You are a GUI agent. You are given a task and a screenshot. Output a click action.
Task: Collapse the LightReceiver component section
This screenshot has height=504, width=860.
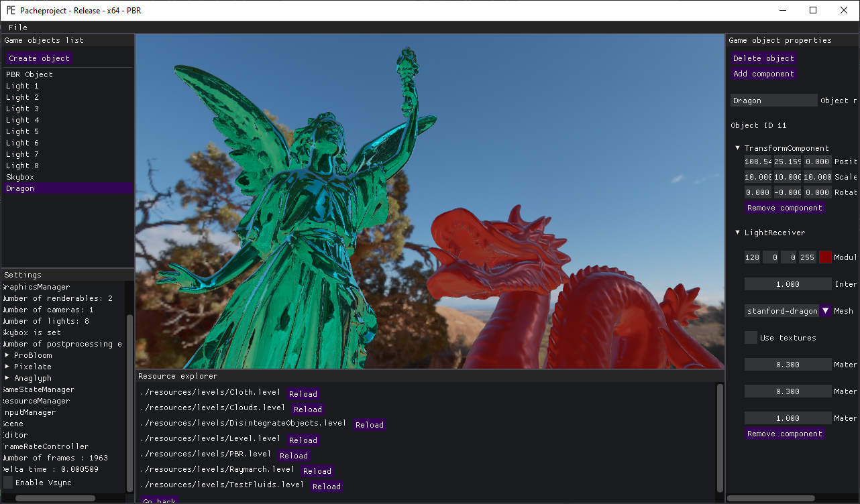tap(738, 233)
